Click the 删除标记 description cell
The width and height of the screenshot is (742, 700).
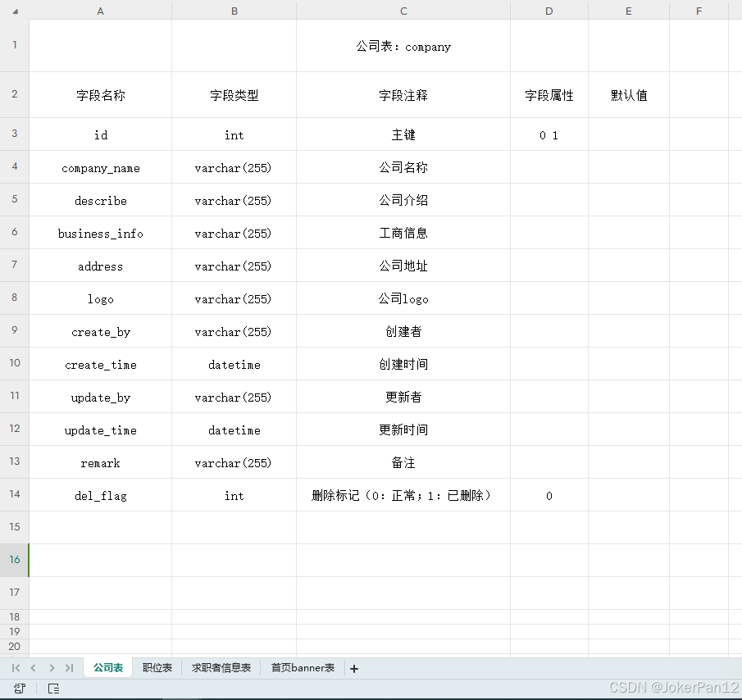[403, 495]
